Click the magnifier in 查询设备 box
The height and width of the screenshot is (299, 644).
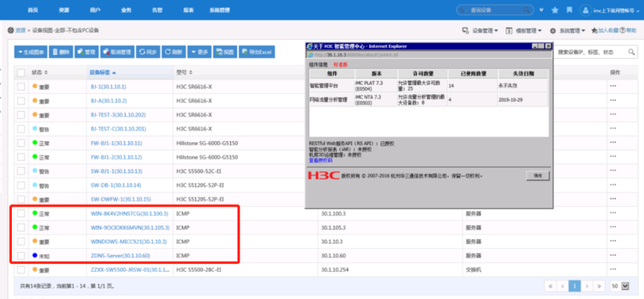point(526,10)
